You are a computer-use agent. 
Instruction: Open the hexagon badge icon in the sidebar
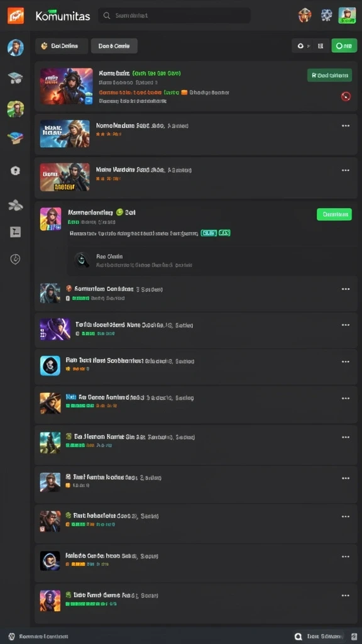(15, 171)
